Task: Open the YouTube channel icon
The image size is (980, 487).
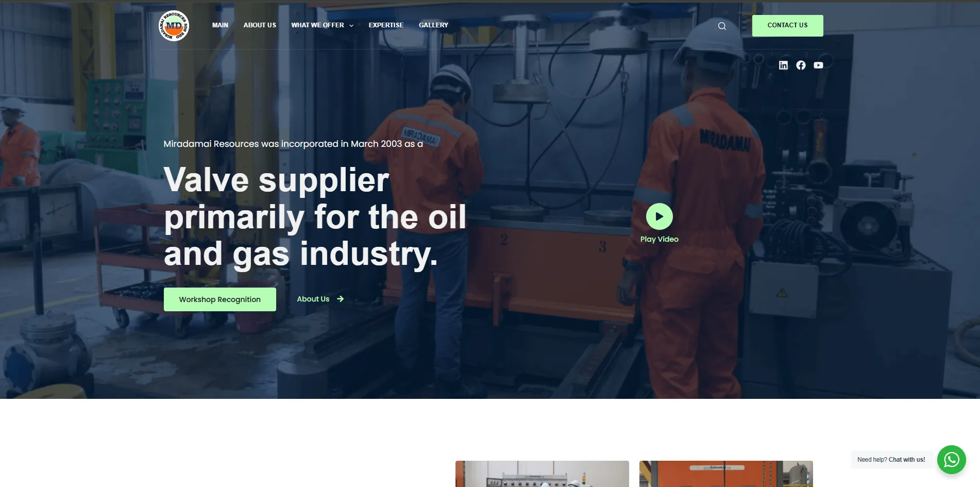Action: pos(818,65)
